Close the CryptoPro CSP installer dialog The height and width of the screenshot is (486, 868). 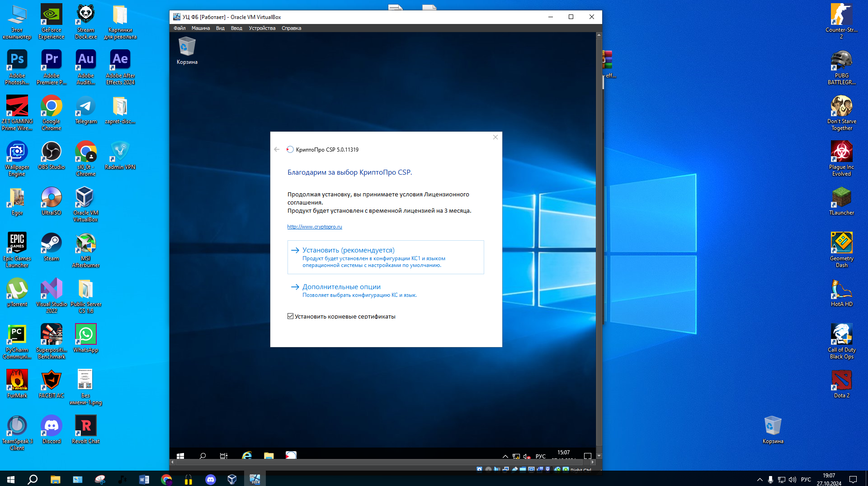pyautogui.click(x=495, y=137)
